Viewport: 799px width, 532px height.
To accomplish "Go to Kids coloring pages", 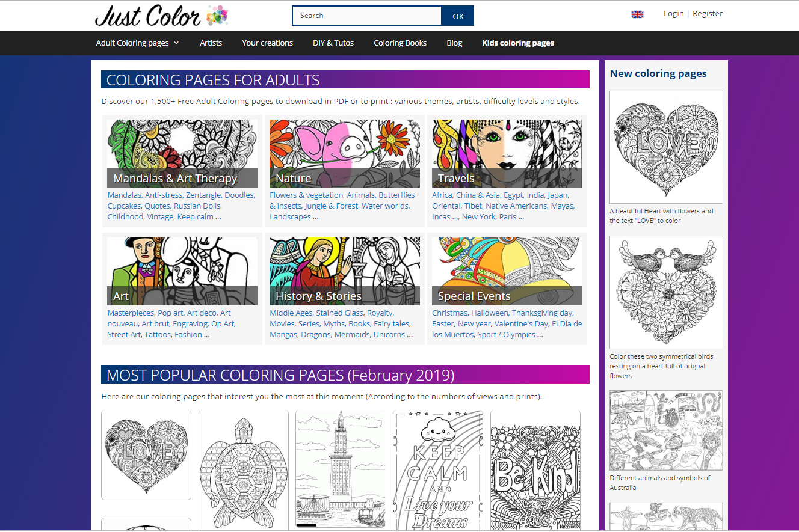I will click(518, 43).
